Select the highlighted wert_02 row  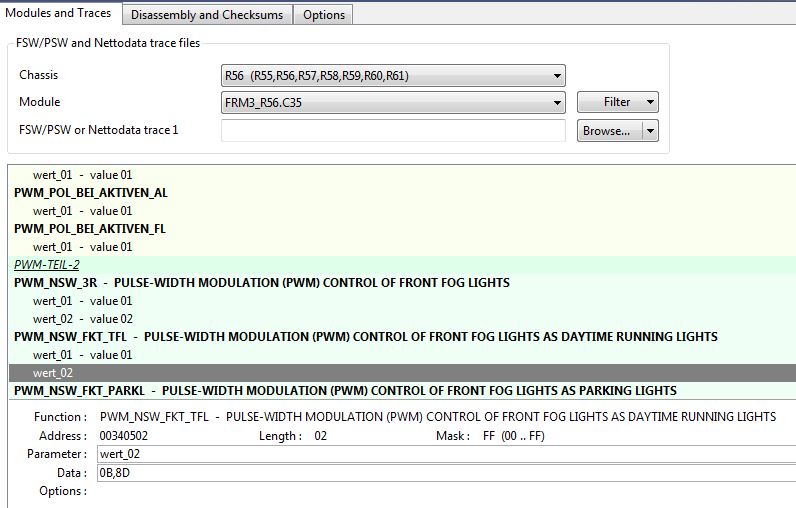click(x=400, y=372)
